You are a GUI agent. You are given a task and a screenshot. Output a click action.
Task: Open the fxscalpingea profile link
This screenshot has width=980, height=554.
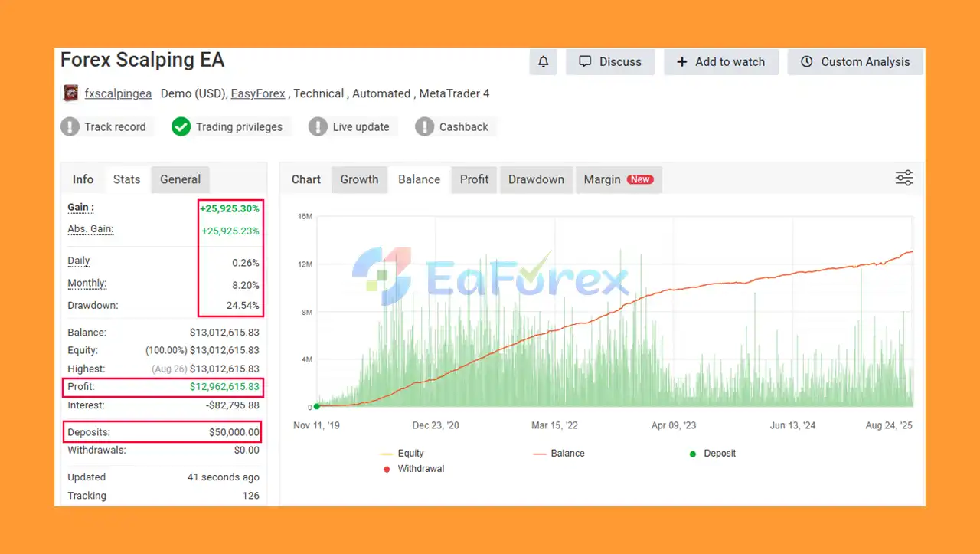pos(118,93)
